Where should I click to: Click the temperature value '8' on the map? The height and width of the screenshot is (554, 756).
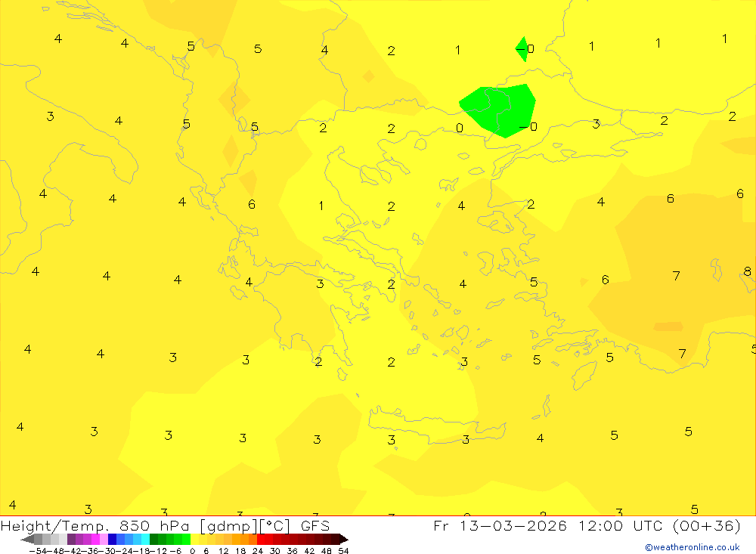tap(748, 271)
